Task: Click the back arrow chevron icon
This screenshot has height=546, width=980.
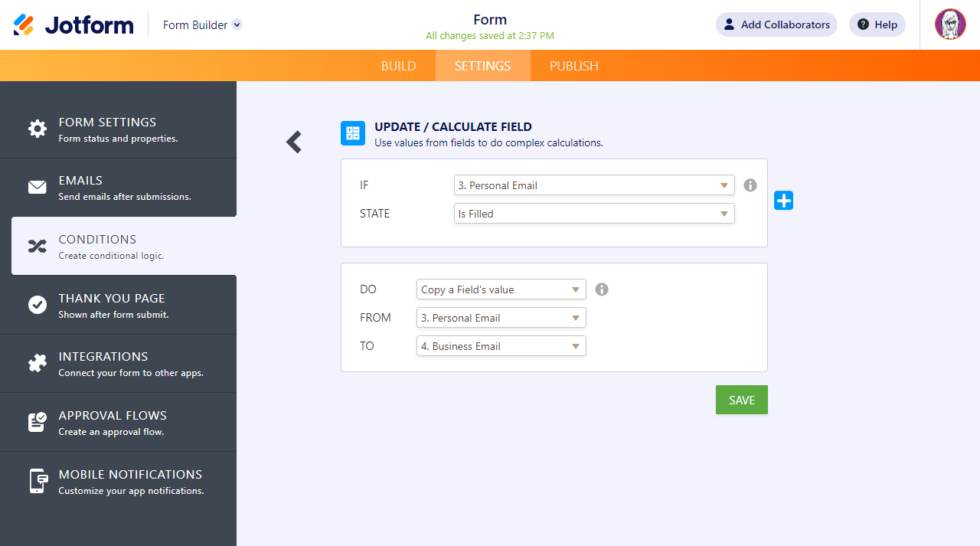Action: pyautogui.click(x=294, y=142)
